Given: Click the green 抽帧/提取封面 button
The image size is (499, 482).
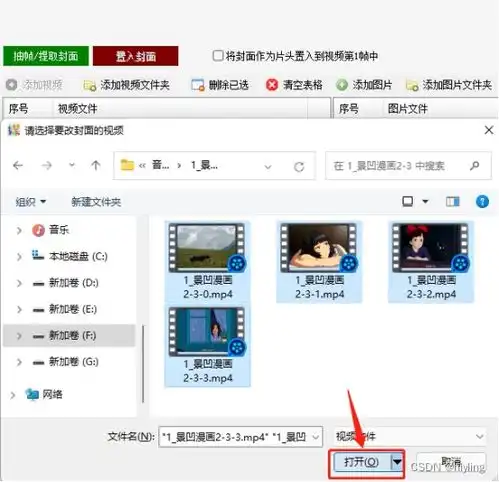Looking at the screenshot, I should [46, 56].
